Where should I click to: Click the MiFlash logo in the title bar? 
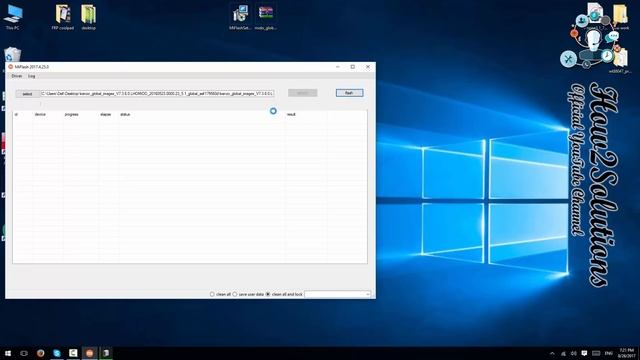11,67
